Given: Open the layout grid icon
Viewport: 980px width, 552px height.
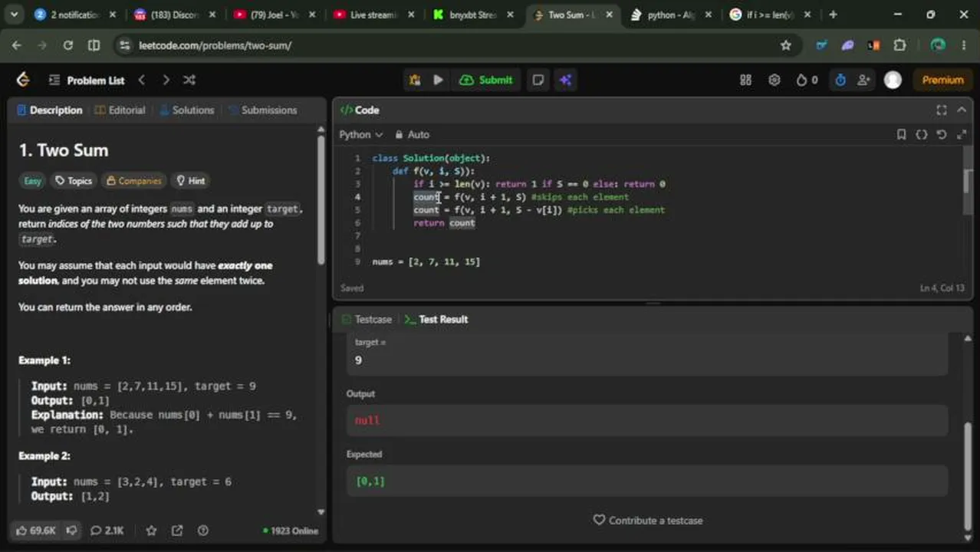Looking at the screenshot, I should [745, 80].
